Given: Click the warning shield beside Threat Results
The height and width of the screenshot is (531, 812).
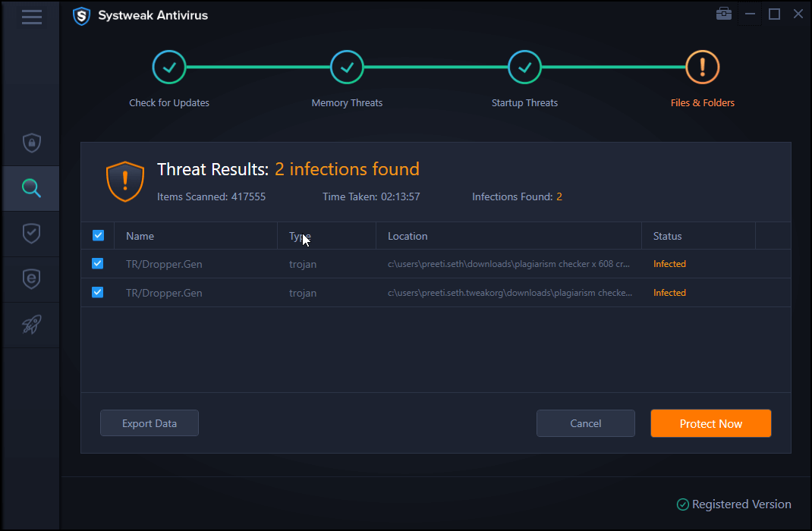Looking at the screenshot, I should (125, 181).
